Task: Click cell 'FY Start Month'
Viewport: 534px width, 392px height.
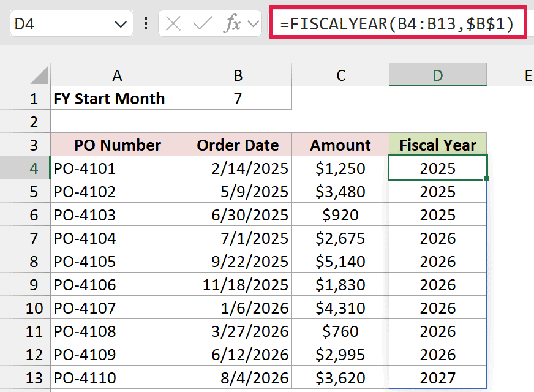Action: pos(117,98)
